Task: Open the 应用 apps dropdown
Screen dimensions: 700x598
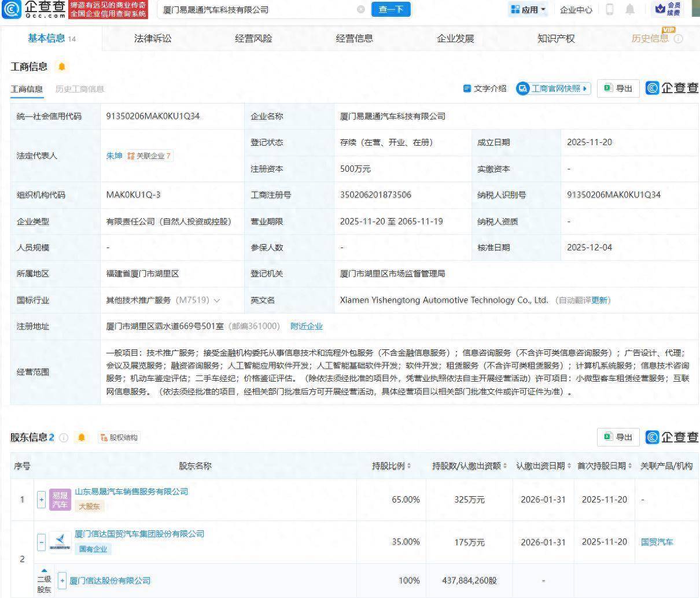Action: coord(527,9)
